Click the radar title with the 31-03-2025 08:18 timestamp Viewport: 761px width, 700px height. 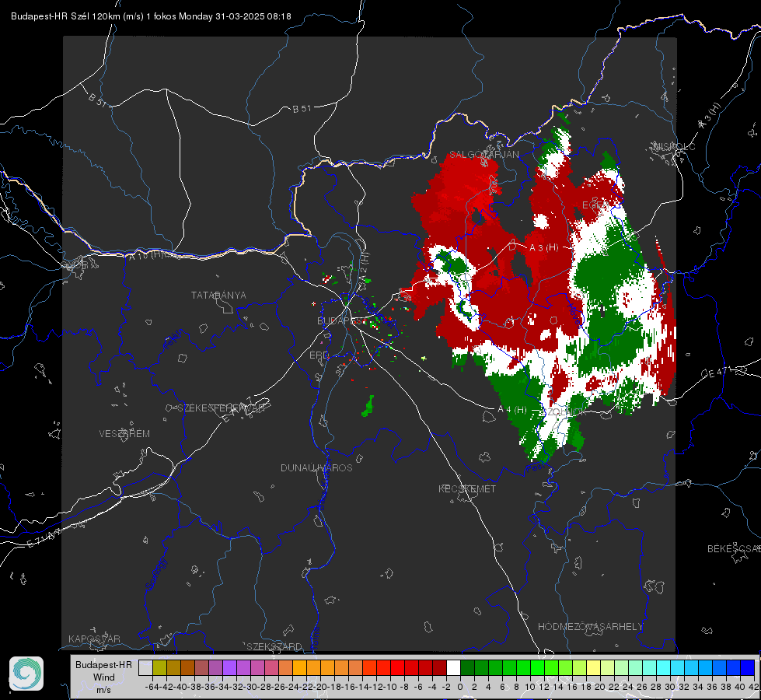151,16
